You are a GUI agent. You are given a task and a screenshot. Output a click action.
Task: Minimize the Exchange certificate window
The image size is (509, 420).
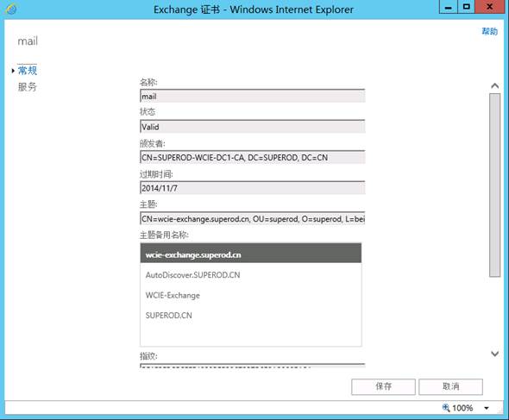pos(449,7)
